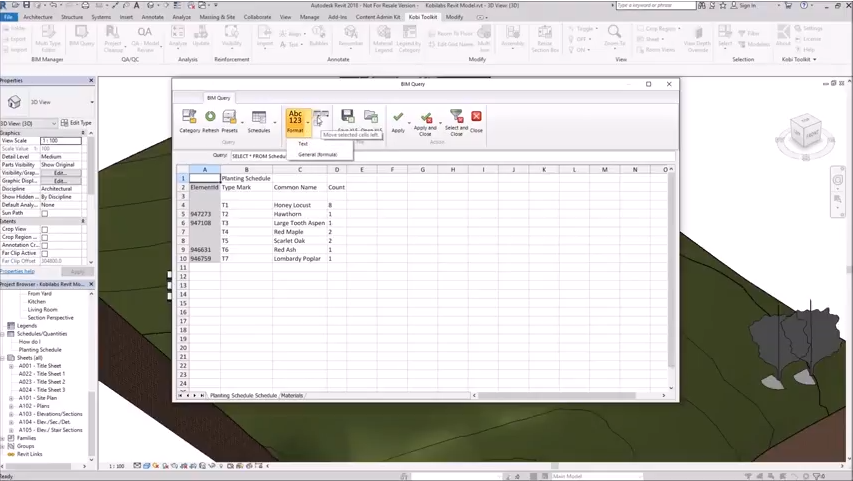The width and height of the screenshot is (853, 481).
Task: Choose General (formula) from Format menu
Action: pyautogui.click(x=318, y=154)
